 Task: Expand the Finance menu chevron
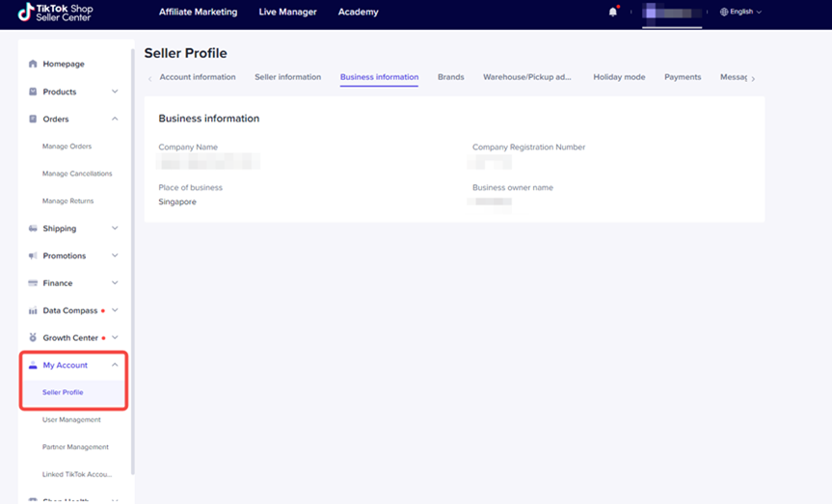pyautogui.click(x=115, y=282)
